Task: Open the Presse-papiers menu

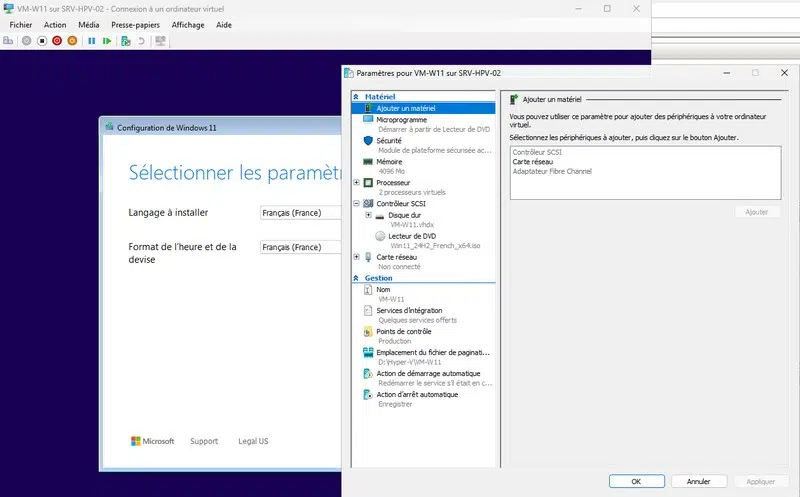Action: 135,24
